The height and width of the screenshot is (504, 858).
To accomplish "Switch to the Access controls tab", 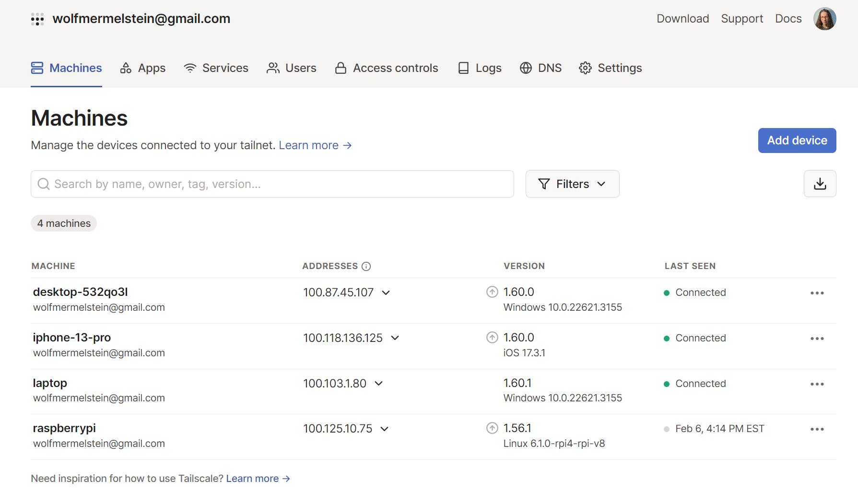I will [387, 68].
